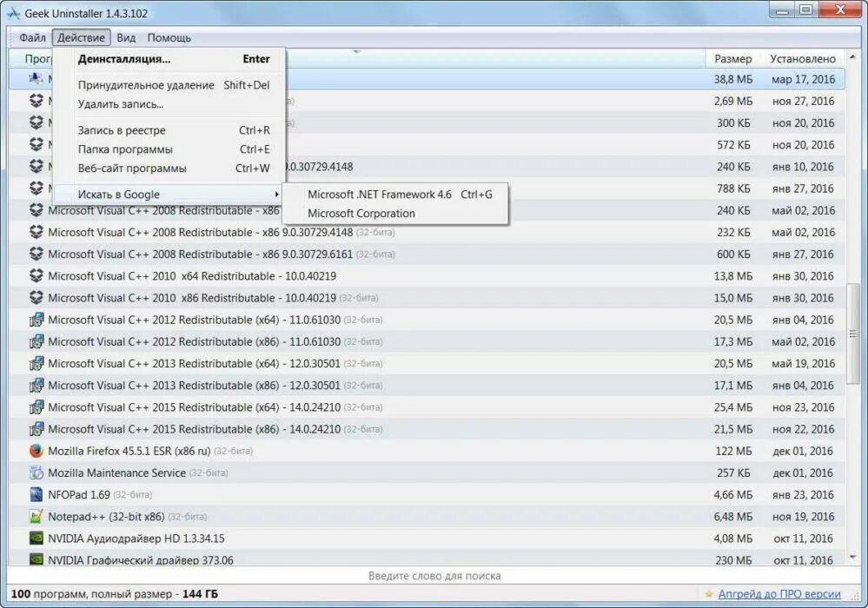Select NVIDIA Графический драйвер 373.06
The height and width of the screenshot is (608, 868).
tap(427, 558)
